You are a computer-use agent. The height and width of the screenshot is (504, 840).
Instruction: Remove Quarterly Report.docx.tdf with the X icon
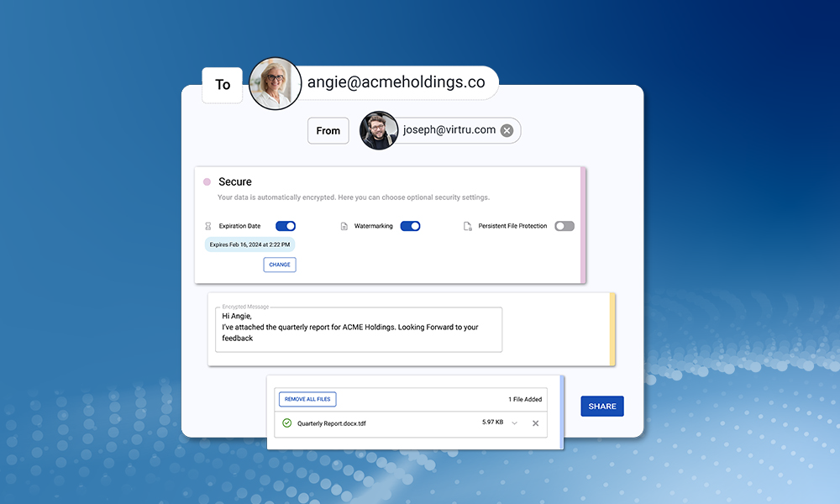point(535,423)
